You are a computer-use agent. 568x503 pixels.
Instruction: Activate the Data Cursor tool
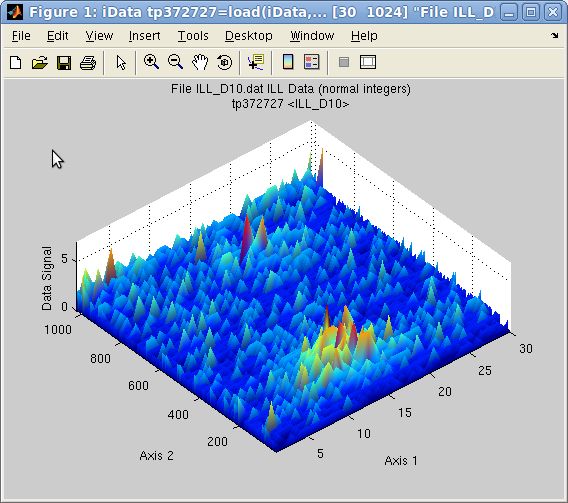[256, 62]
